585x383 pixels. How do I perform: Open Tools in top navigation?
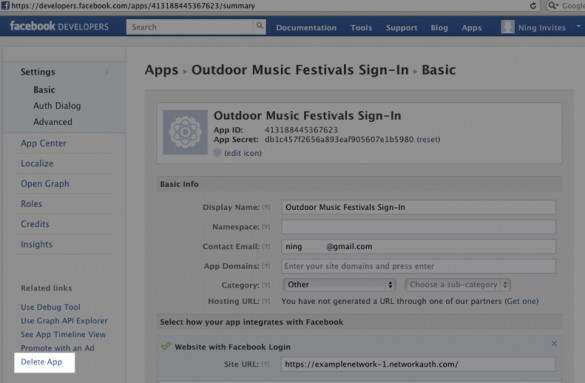pos(361,28)
